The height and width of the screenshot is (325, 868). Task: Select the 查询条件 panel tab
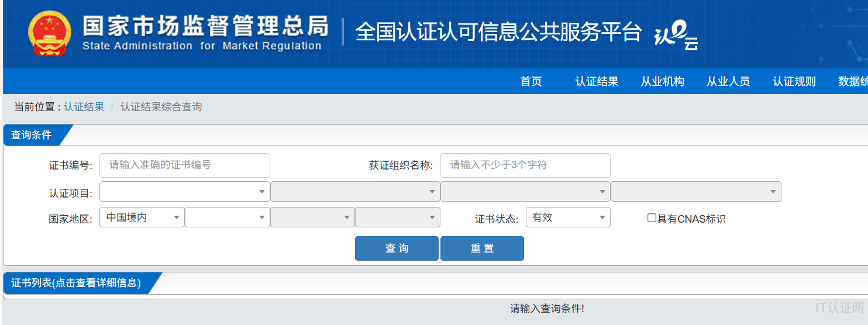point(32,135)
